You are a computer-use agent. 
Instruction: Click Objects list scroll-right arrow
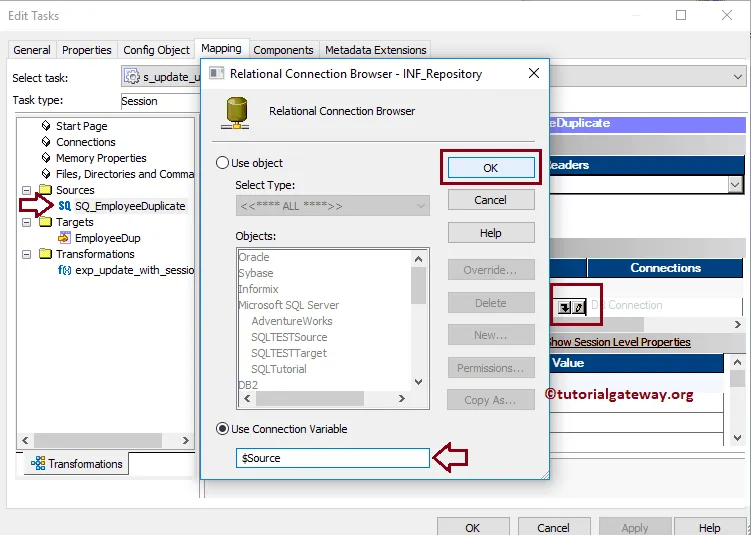click(x=402, y=398)
